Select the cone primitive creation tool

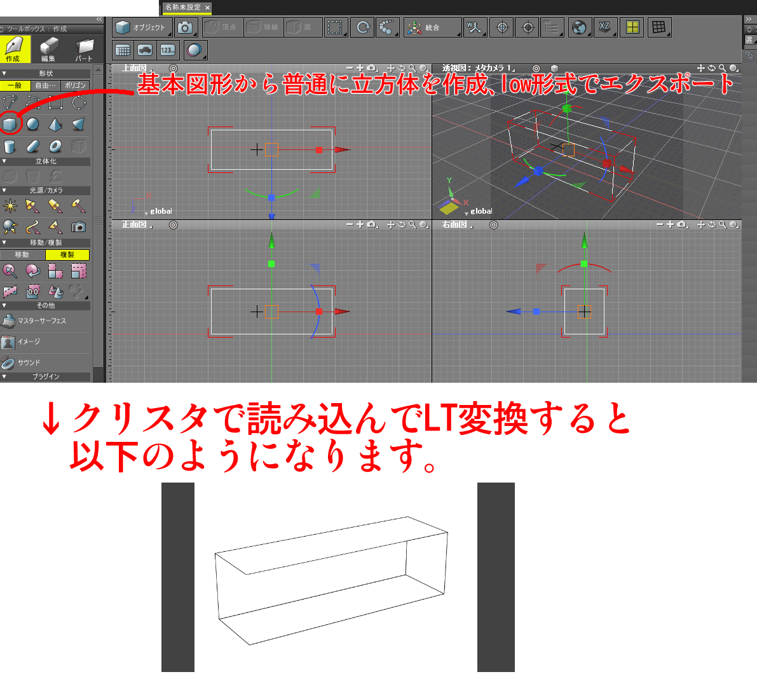pos(55,125)
